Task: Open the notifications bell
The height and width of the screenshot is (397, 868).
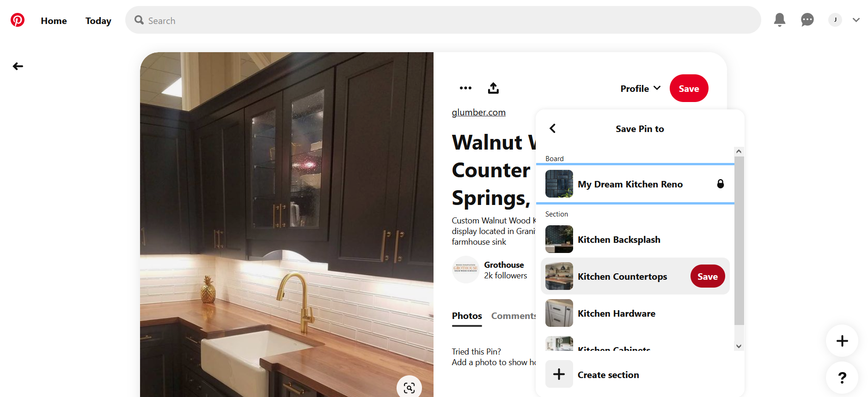Action: tap(779, 20)
